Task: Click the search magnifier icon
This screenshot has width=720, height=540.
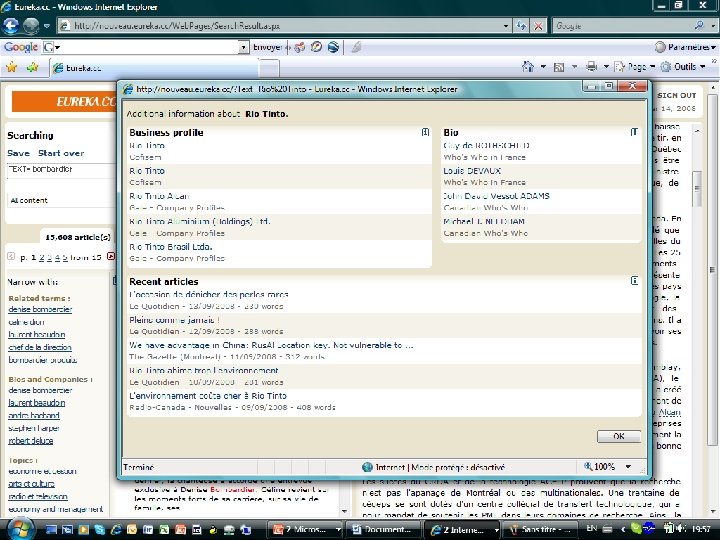Action: click(x=699, y=25)
